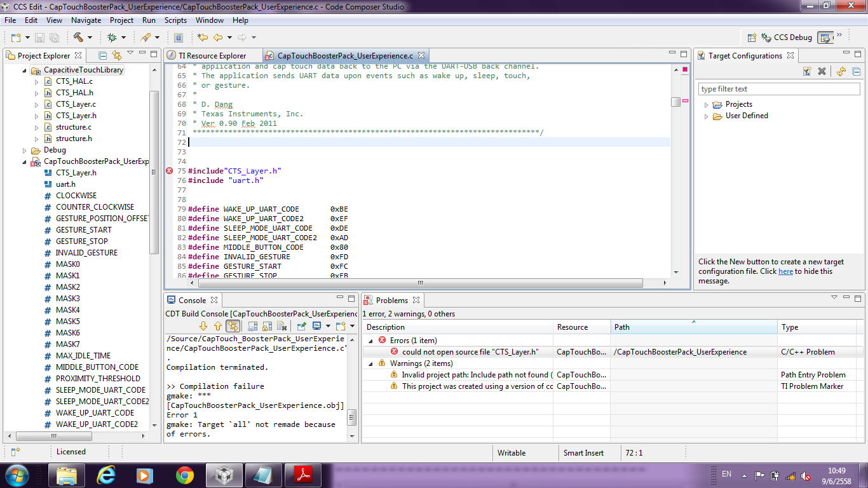The image size is (868, 488).
Task: Open Adobe Reader from the taskbar
Action: tap(303, 475)
